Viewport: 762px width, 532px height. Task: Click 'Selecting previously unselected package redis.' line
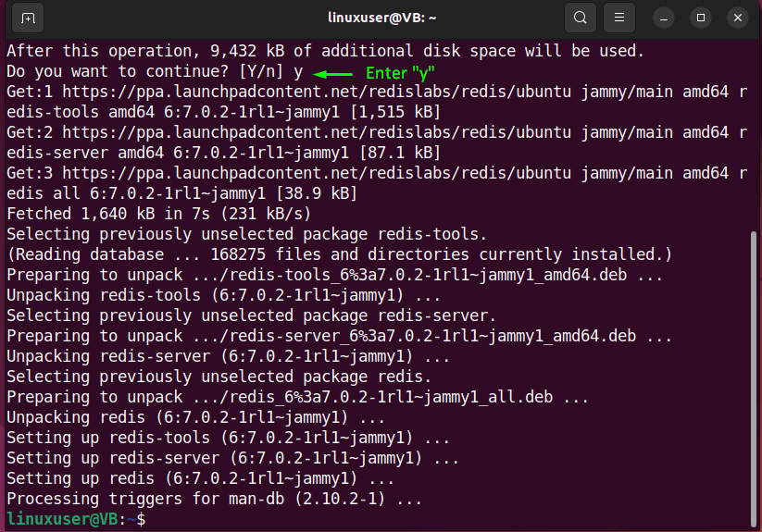[219, 377]
